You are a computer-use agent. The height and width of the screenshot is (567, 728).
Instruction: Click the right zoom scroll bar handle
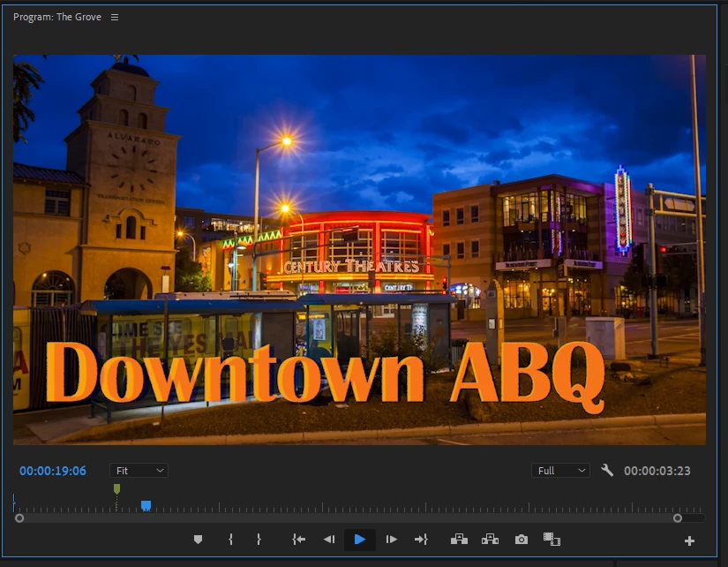(x=678, y=518)
